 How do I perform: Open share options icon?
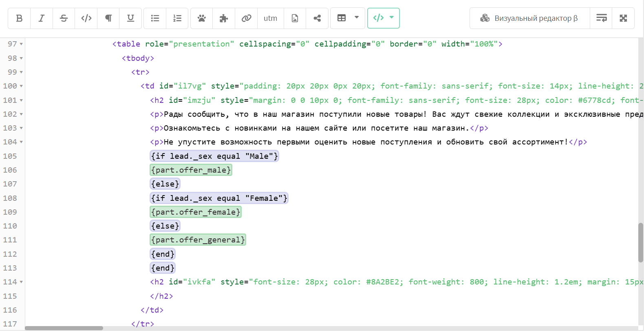[317, 18]
